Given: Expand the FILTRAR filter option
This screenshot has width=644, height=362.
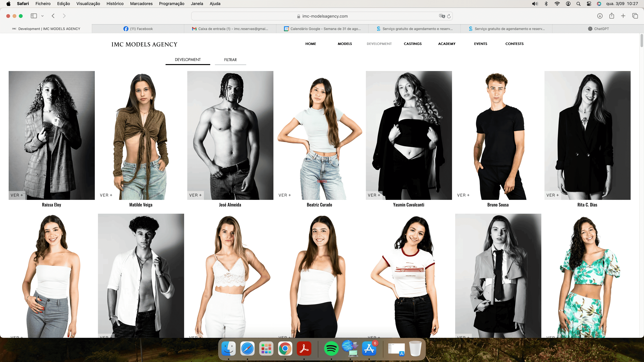Looking at the screenshot, I should pos(230,60).
